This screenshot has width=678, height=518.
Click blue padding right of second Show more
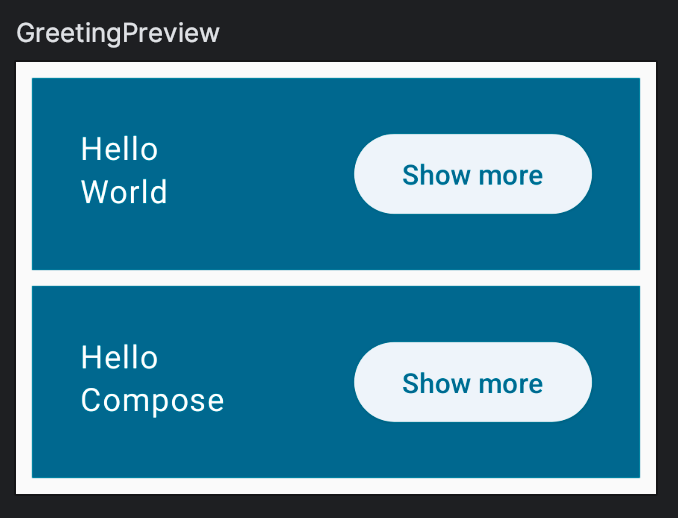click(x=616, y=382)
